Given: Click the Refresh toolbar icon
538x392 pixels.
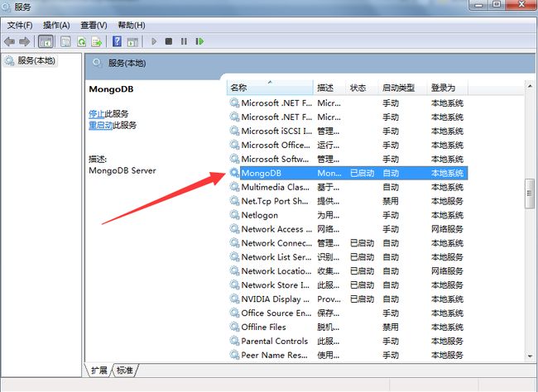Looking at the screenshot, I should [x=82, y=42].
